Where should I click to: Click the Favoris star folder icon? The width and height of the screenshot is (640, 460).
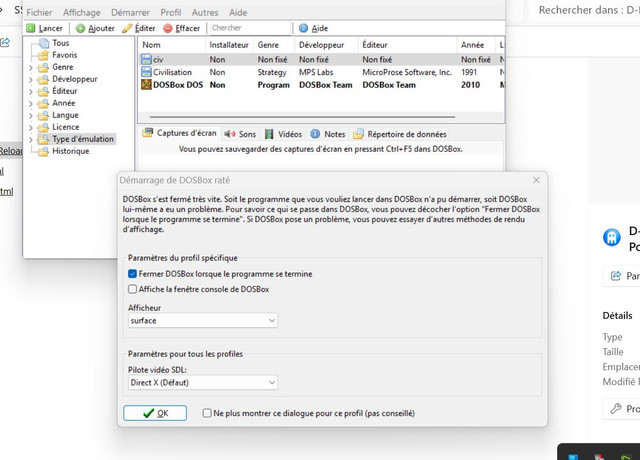click(43, 55)
